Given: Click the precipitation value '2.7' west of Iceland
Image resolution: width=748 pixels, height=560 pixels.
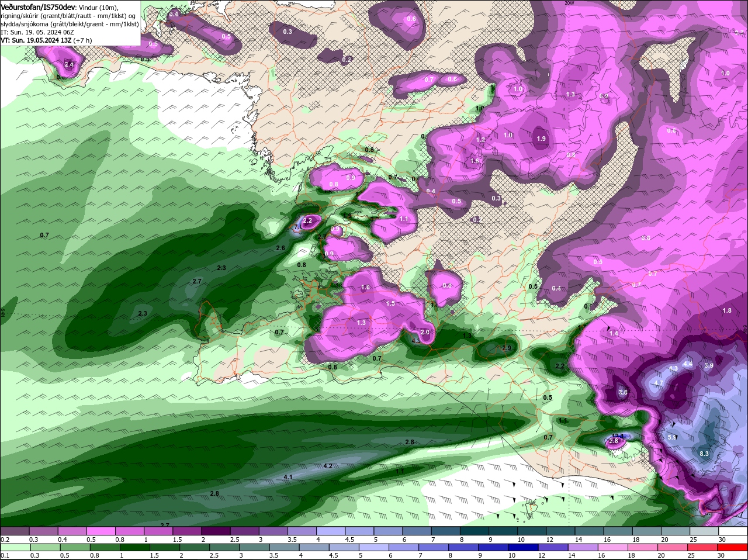Looking at the screenshot, I should (197, 281).
